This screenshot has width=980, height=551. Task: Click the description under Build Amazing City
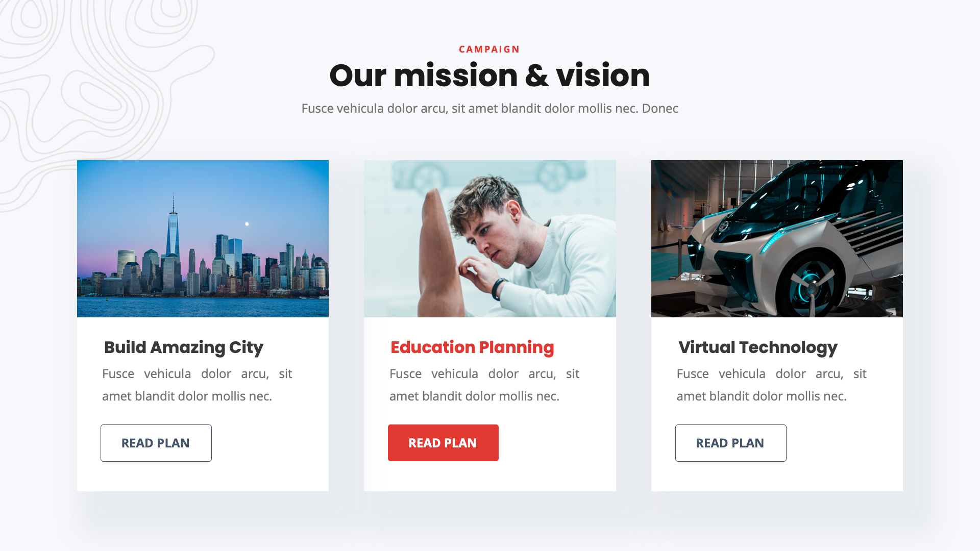pos(197,385)
